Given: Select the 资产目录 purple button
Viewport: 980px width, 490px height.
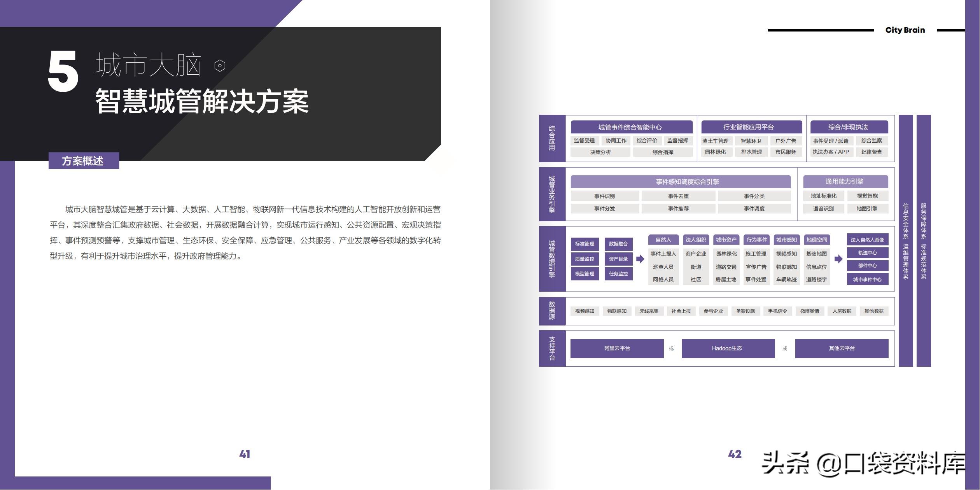Looking at the screenshot, I should point(618,259).
